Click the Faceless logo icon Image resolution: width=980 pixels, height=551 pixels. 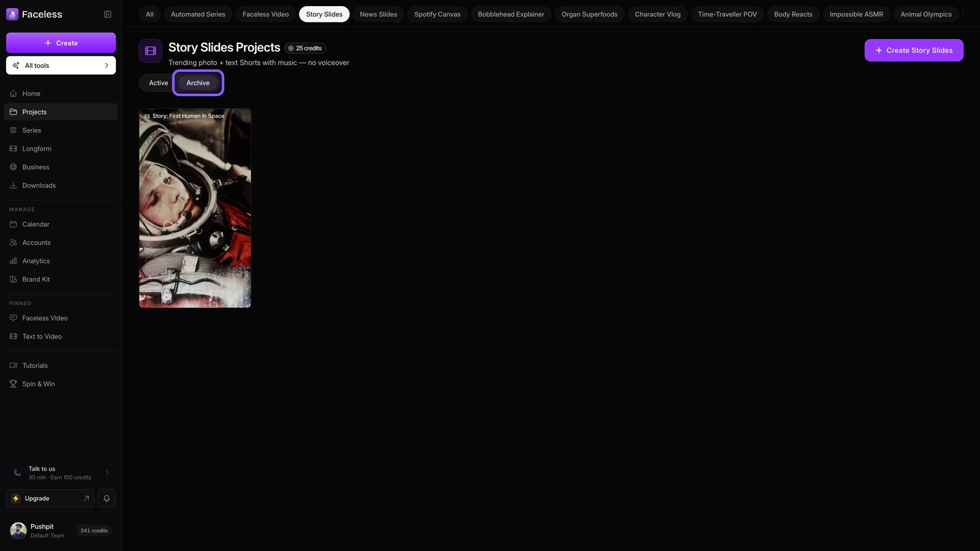(12, 14)
